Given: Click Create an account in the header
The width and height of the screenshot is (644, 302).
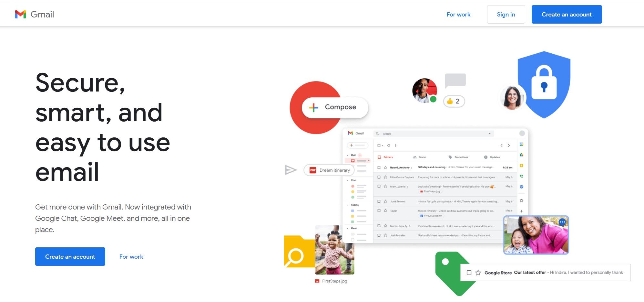Looking at the screenshot, I should coord(567,14).
